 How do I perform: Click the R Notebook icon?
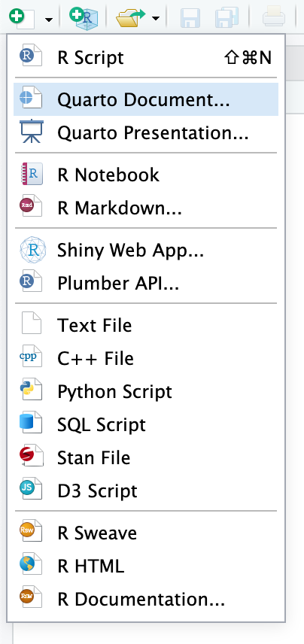(31, 173)
